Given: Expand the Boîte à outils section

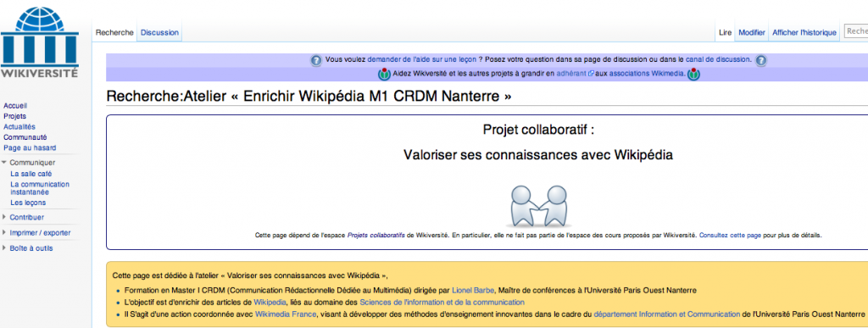Looking at the screenshot, I should click(x=4, y=248).
